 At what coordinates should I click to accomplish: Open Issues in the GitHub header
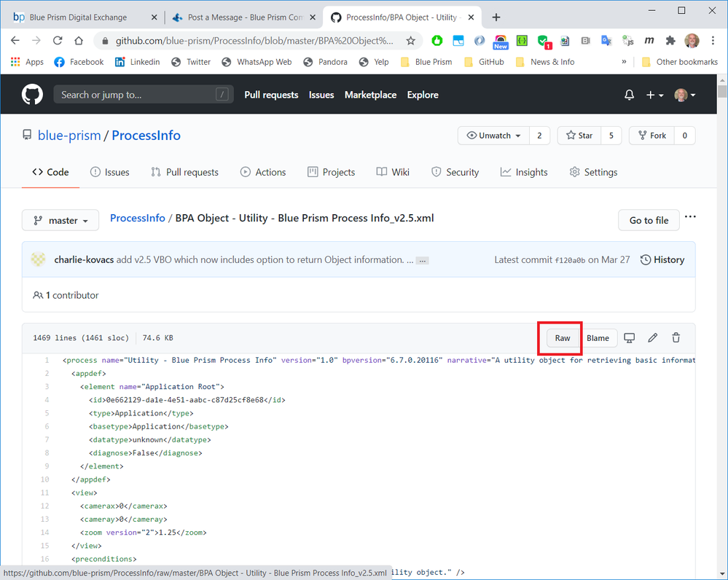click(321, 95)
